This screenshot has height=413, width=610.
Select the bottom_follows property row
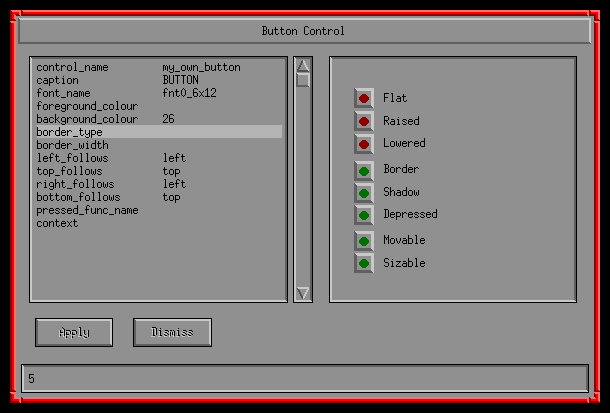[159, 197]
